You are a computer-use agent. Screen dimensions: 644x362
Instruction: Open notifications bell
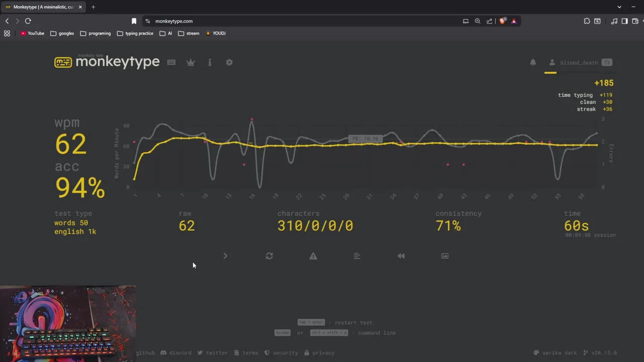[x=533, y=62]
